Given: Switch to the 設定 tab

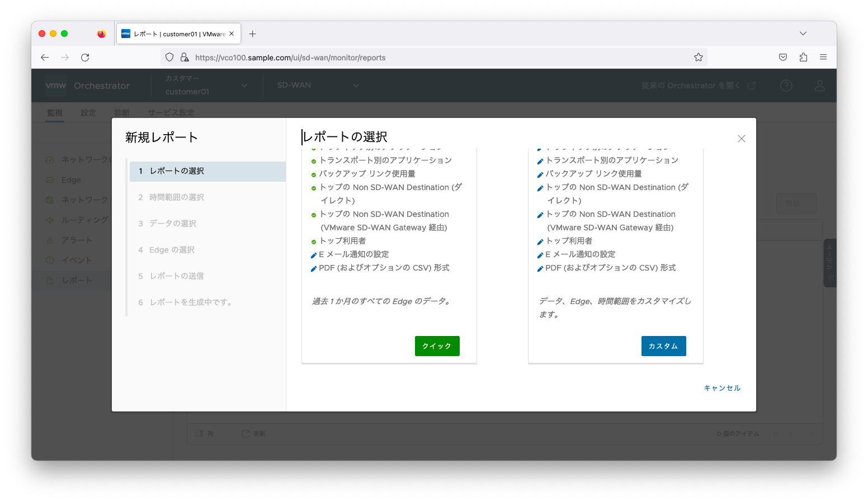Looking at the screenshot, I should click(88, 112).
